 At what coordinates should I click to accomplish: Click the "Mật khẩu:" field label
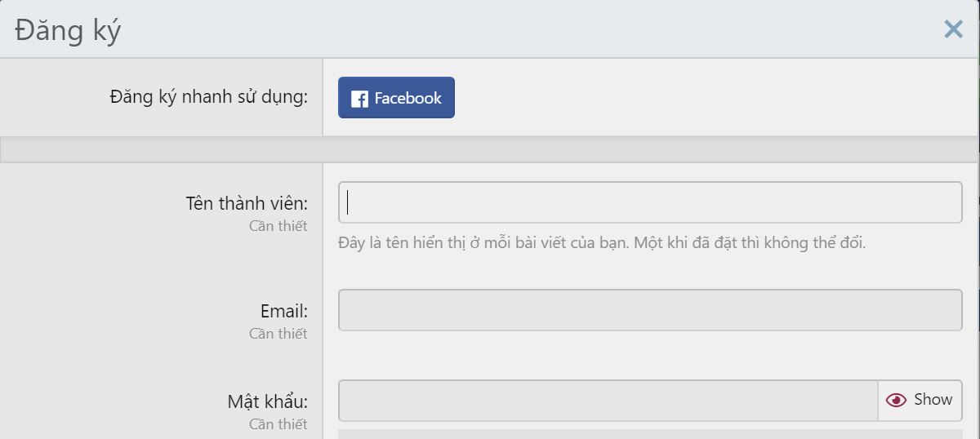(x=267, y=401)
